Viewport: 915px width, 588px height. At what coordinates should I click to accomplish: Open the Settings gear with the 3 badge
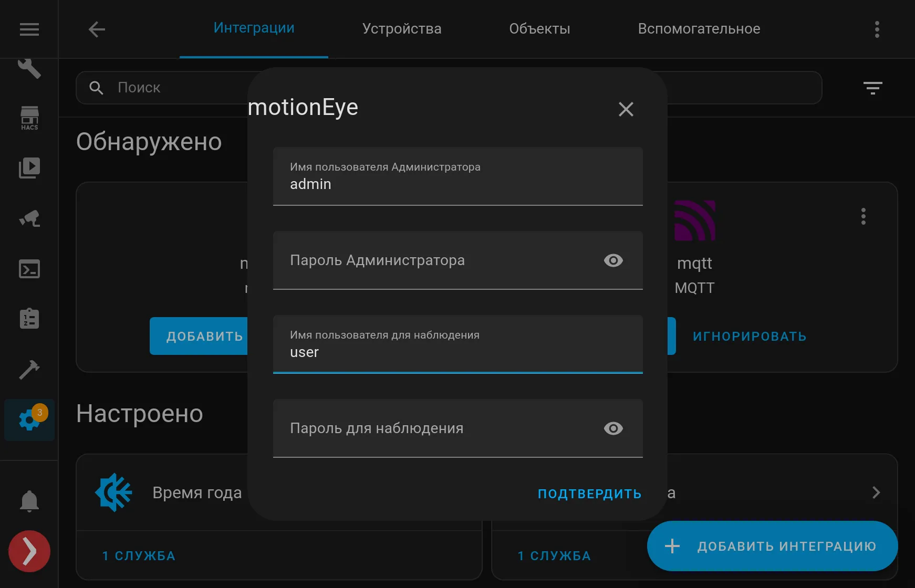(29, 419)
